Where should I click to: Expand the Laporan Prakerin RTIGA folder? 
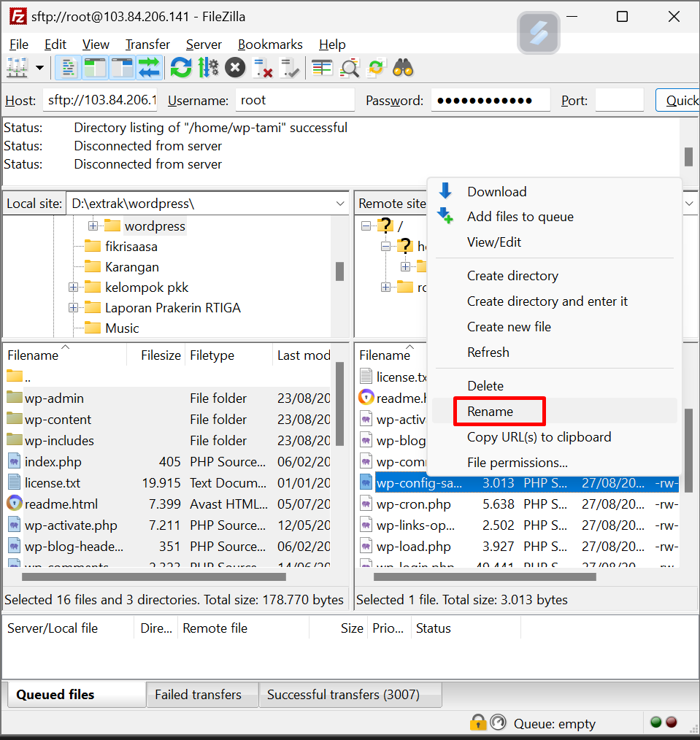(x=73, y=308)
